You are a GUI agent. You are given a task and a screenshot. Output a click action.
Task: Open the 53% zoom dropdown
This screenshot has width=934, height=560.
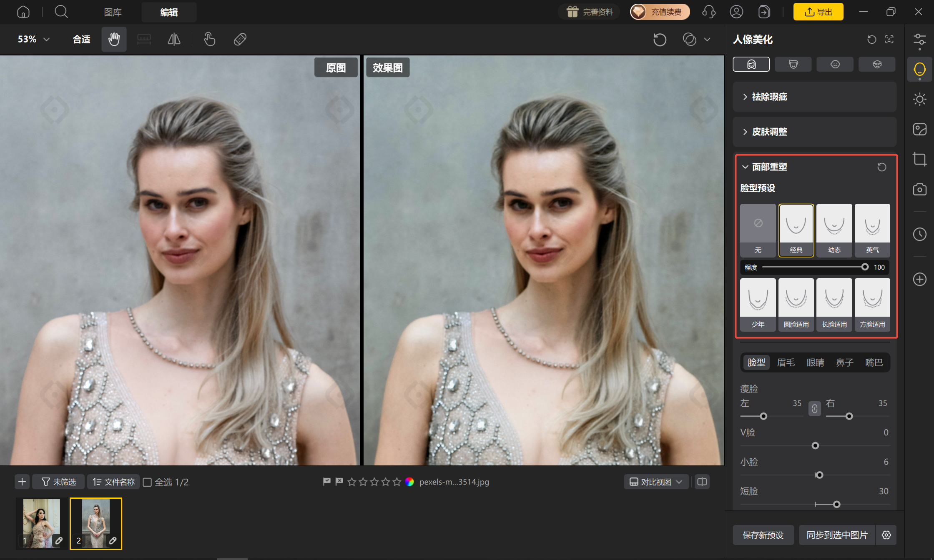[x=33, y=39]
